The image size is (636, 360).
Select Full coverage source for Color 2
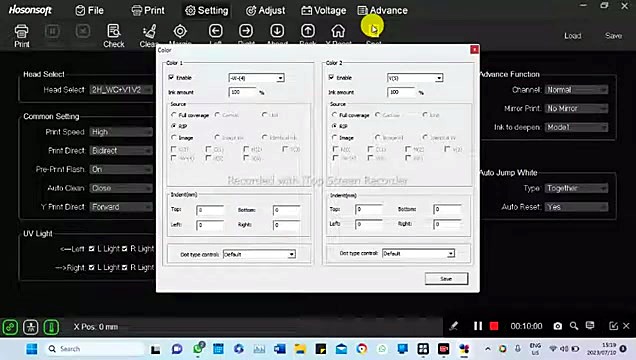click(334, 115)
